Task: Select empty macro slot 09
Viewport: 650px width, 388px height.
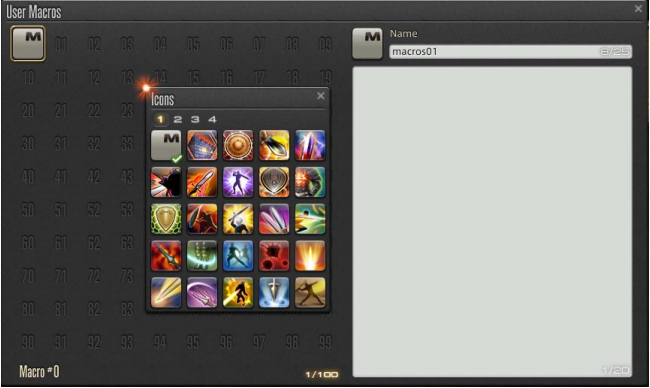Action: point(325,44)
